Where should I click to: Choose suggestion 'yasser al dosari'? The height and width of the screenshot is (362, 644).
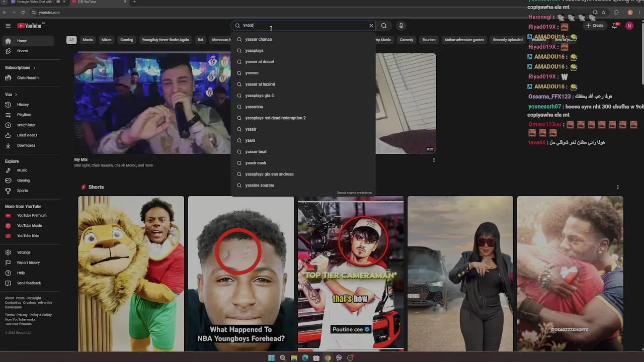[x=303, y=62]
